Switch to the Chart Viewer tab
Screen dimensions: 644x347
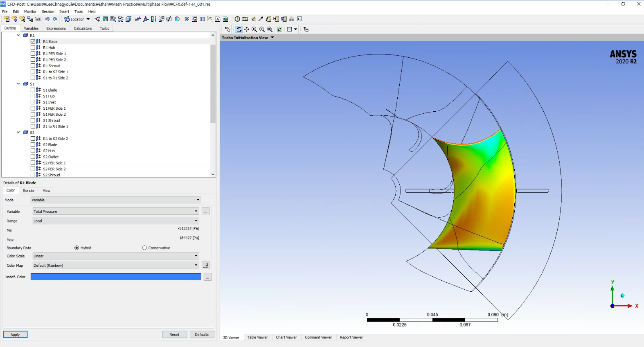click(286, 338)
